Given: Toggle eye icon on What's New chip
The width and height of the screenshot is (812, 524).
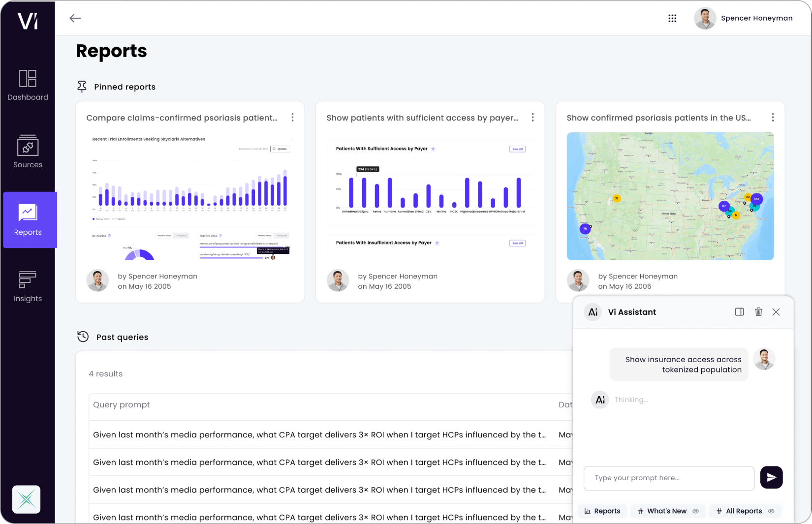Looking at the screenshot, I should pos(696,511).
